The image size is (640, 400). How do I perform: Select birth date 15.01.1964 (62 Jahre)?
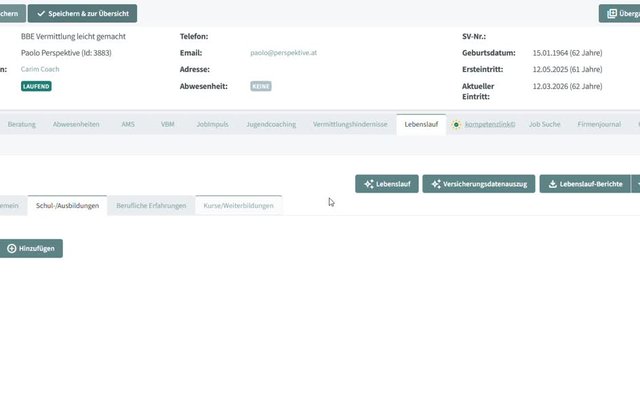tap(567, 53)
